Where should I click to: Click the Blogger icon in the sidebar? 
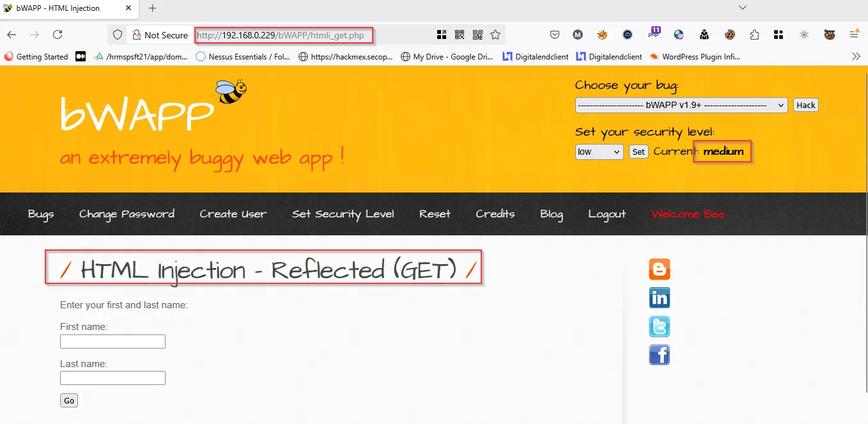point(659,269)
